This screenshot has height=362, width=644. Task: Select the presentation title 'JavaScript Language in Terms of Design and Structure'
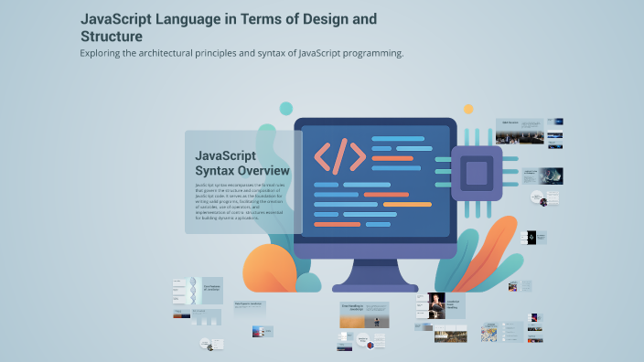pyautogui.click(x=229, y=27)
